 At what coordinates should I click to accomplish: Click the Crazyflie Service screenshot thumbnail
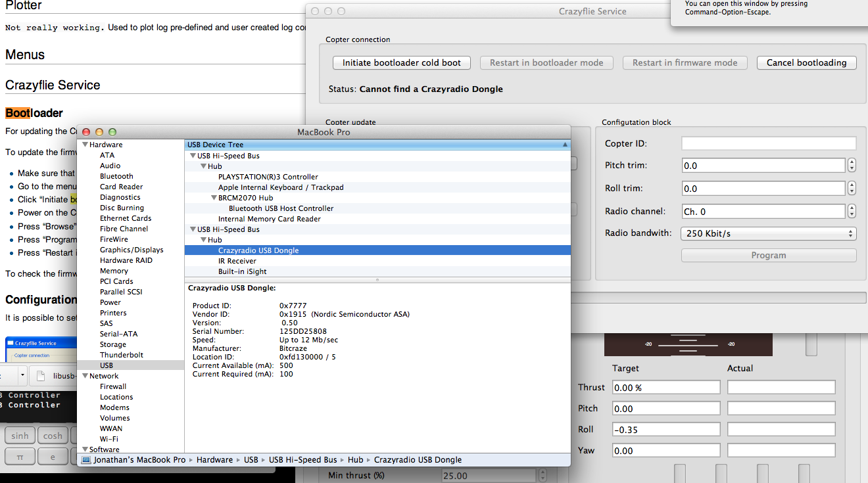click(39, 349)
